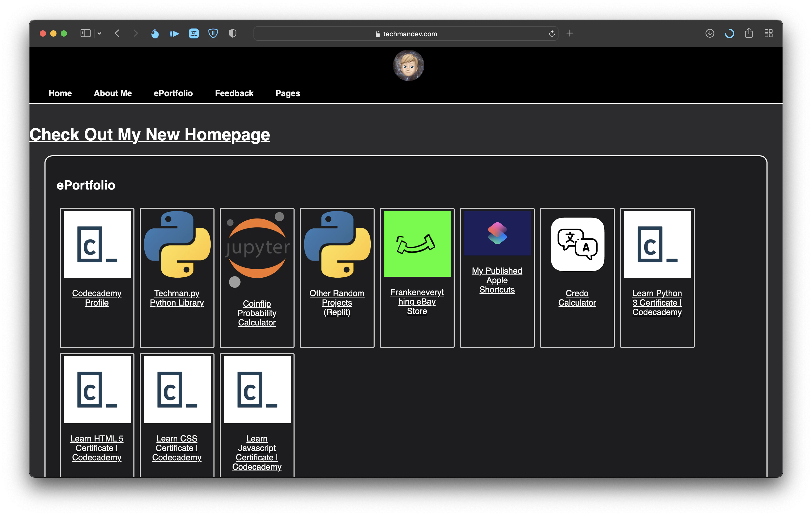The height and width of the screenshot is (516, 812).
Task: Go back with the back arrow
Action: click(117, 33)
